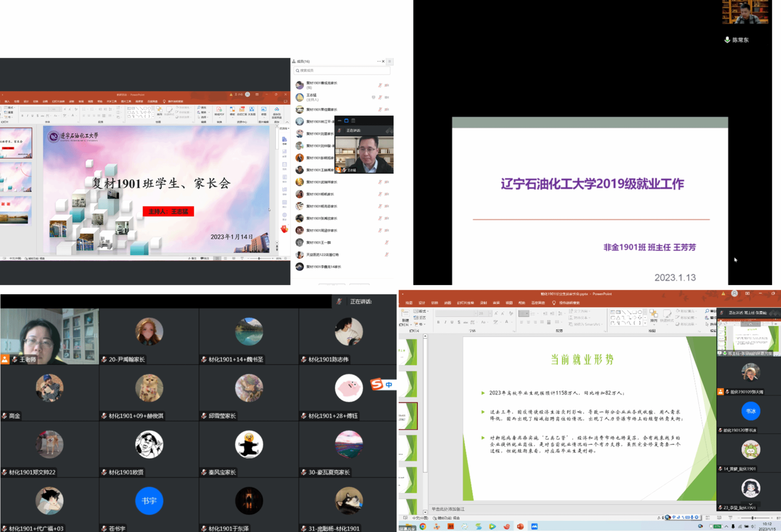Apply Underline in bottom-right PowerPoint ribbon
The image size is (781, 532).
tap(452, 322)
